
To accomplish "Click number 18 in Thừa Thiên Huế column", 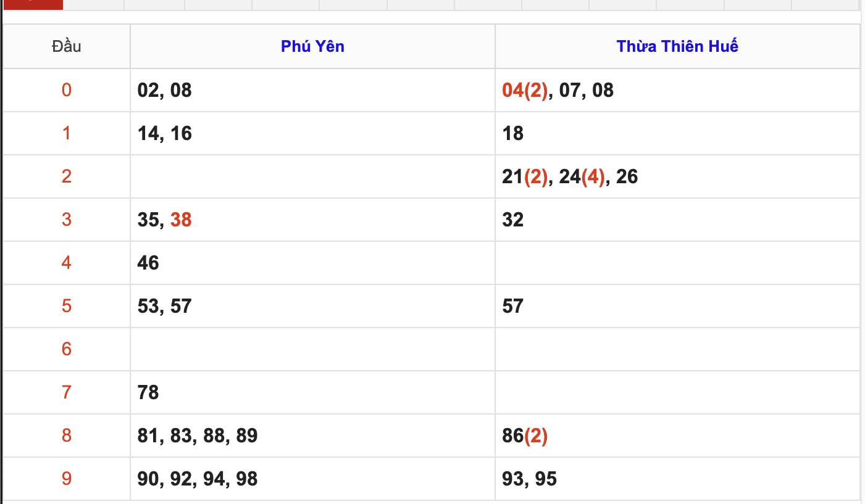I will click(x=513, y=133).
